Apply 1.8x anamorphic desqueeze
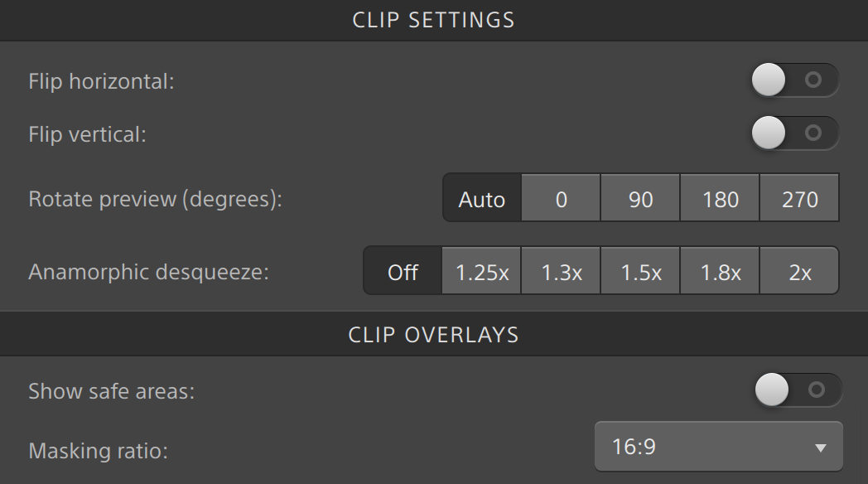The height and width of the screenshot is (484, 868). point(720,271)
